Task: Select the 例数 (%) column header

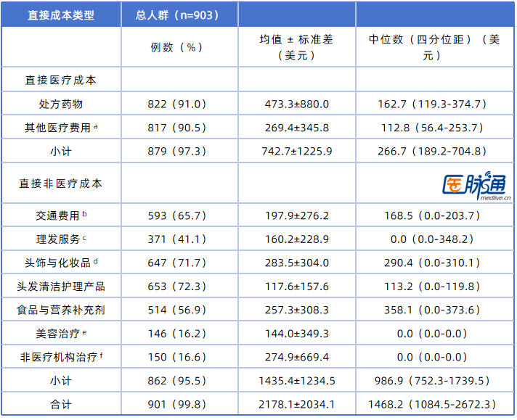Action: [x=177, y=47]
